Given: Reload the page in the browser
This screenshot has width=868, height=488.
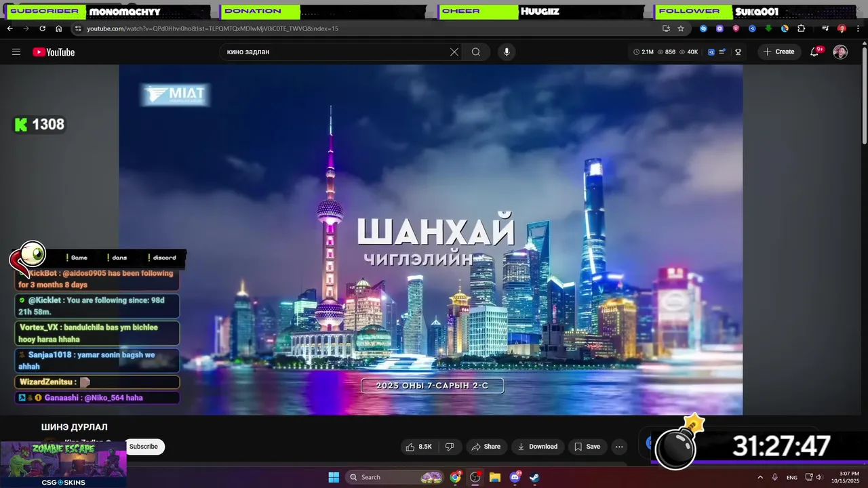Looking at the screenshot, I should [x=42, y=28].
